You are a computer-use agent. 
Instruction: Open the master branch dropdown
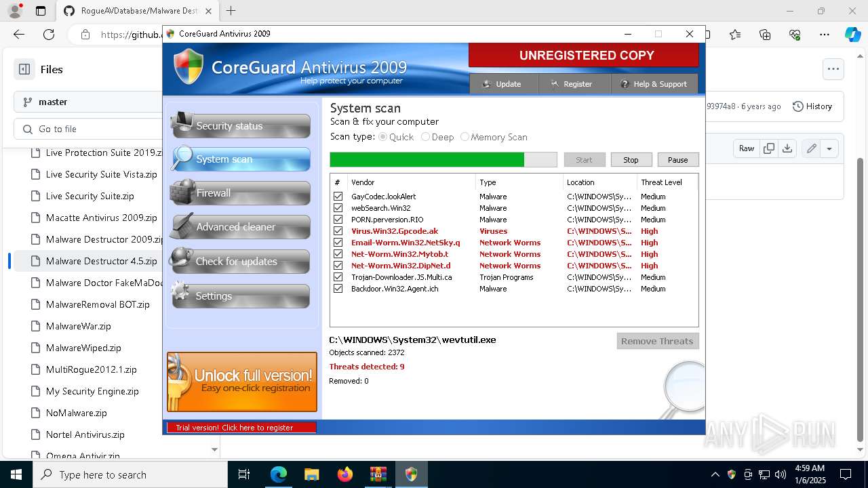tap(88, 102)
